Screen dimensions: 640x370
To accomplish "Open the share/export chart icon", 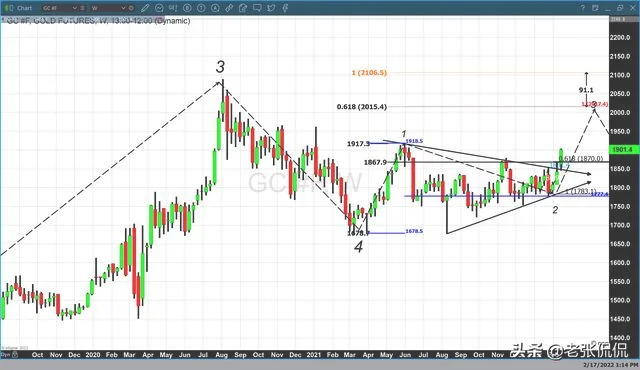I will point(243,8).
